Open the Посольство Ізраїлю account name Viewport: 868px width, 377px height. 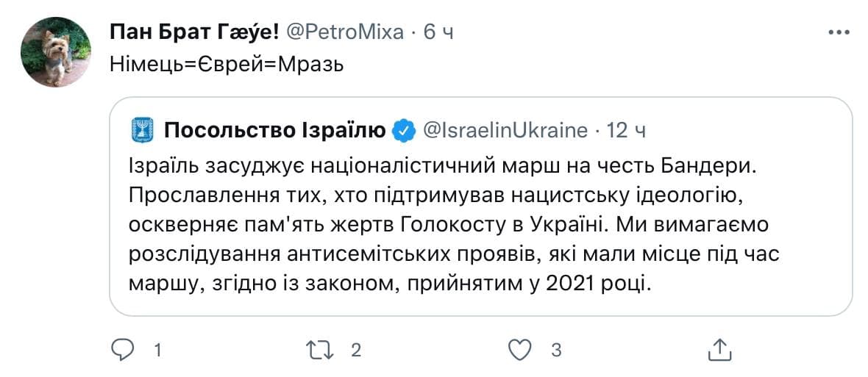click(274, 131)
